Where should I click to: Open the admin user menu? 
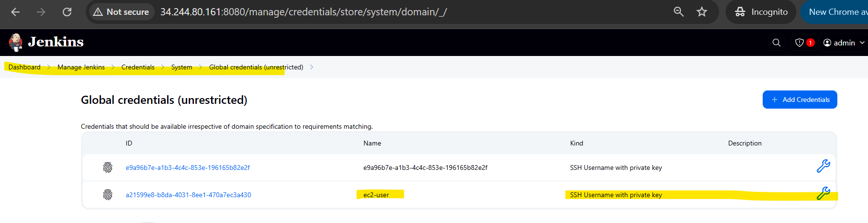coord(844,43)
